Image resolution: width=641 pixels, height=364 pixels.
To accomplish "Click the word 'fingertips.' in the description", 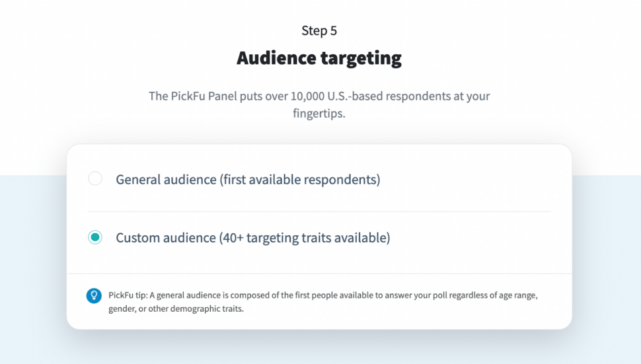I will 319,114.
